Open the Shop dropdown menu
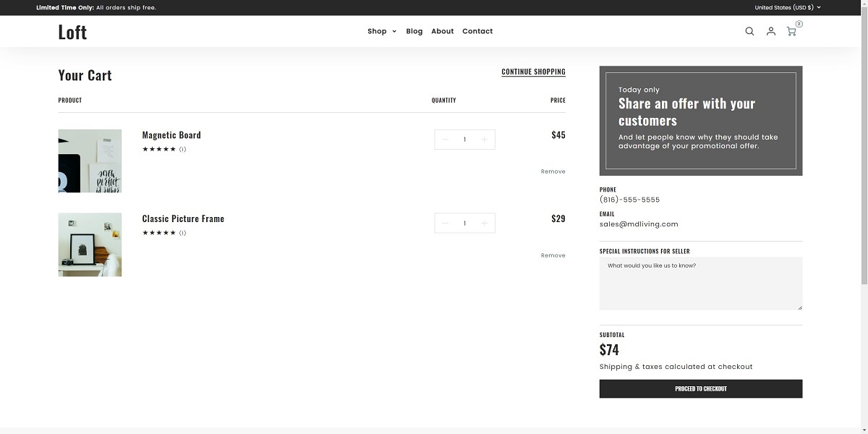The image size is (868, 434). point(377,31)
